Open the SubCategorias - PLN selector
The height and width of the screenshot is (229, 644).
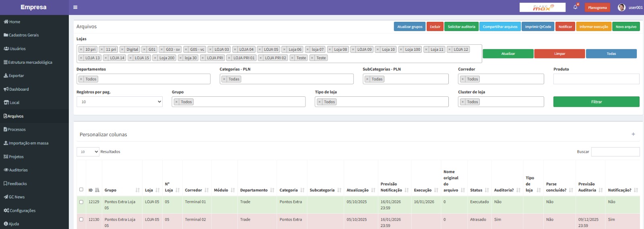(406, 79)
